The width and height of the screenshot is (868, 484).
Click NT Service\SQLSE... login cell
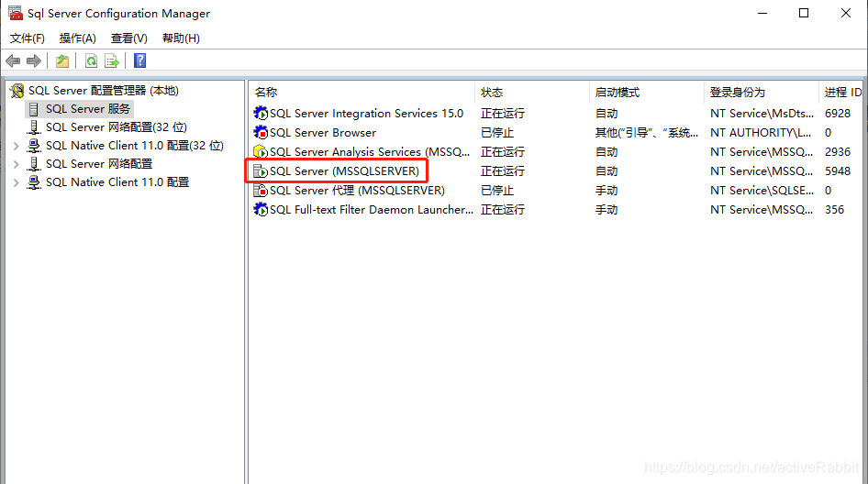pyautogui.click(x=762, y=191)
